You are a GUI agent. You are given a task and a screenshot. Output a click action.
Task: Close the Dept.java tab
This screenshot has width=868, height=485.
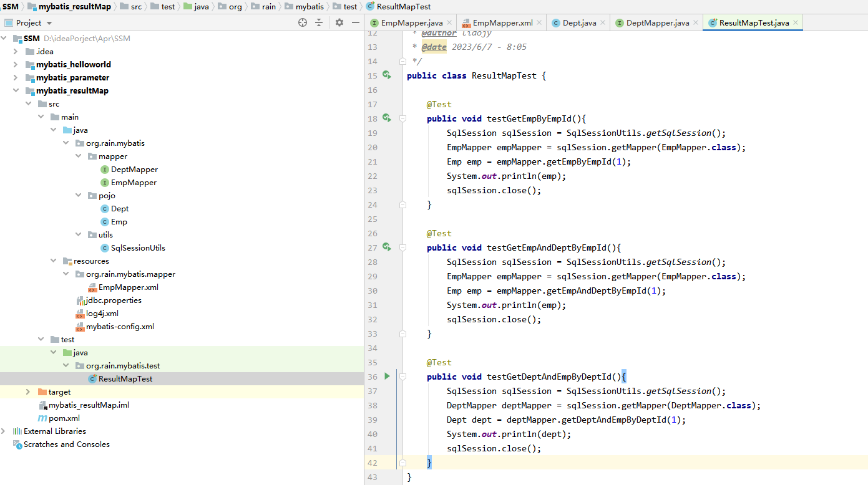[x=603, y=23]
